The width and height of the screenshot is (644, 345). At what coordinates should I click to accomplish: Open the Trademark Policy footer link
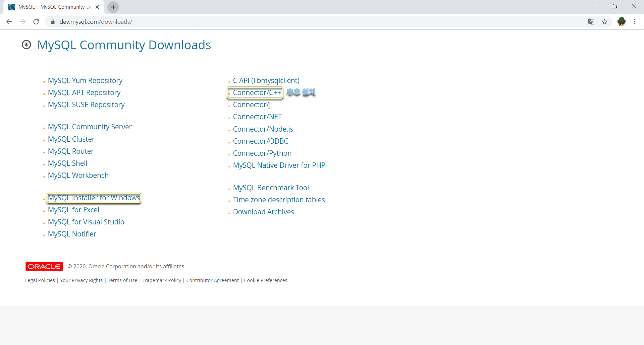point(162,280)
